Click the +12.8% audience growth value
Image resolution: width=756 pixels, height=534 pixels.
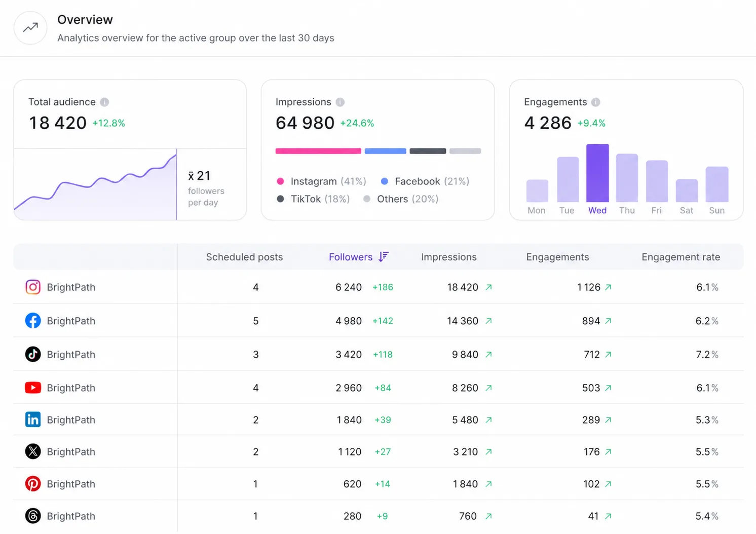point(108,123)
